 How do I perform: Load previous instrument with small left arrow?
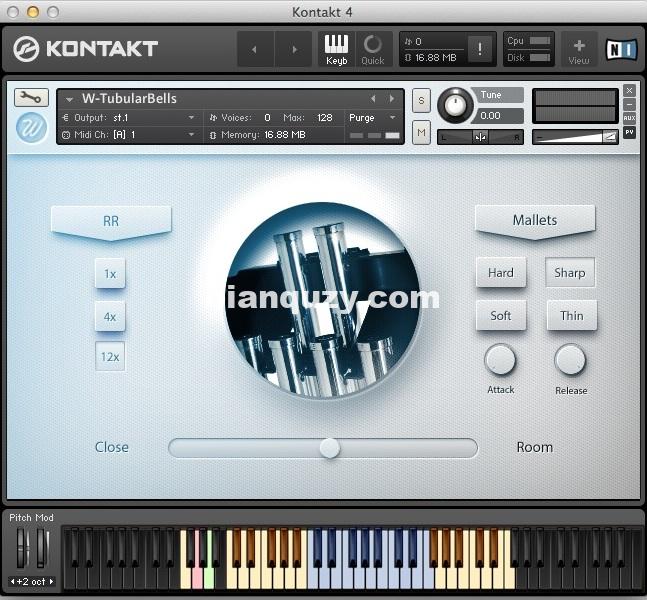tap(373, 99)
